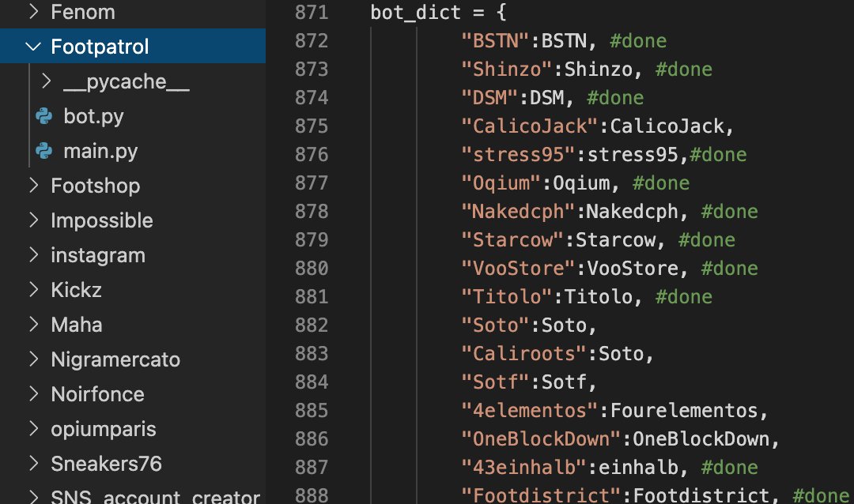Expand the opiumparis folder chevron
This screenshot has width=854, height=504.
click(34, 428)
